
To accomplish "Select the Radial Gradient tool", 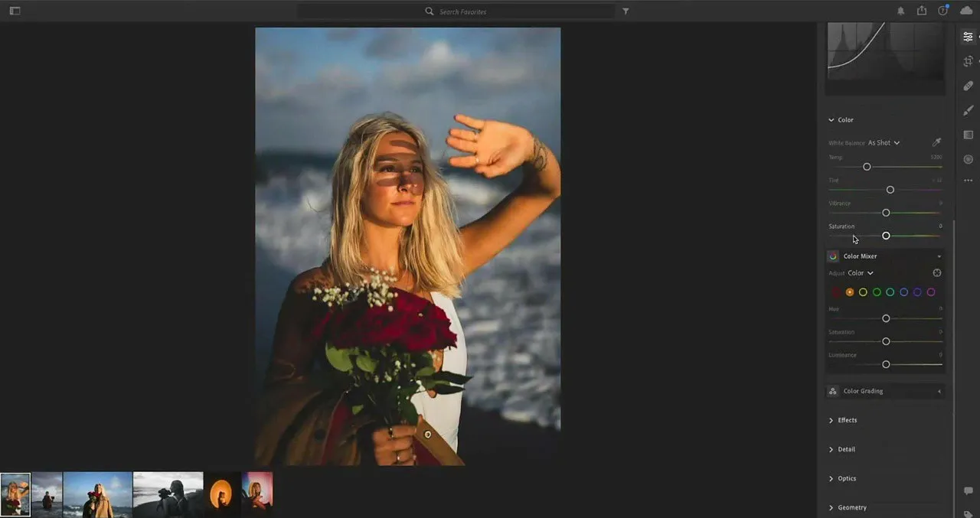I will pyautogui.click(x=968, y=159).
